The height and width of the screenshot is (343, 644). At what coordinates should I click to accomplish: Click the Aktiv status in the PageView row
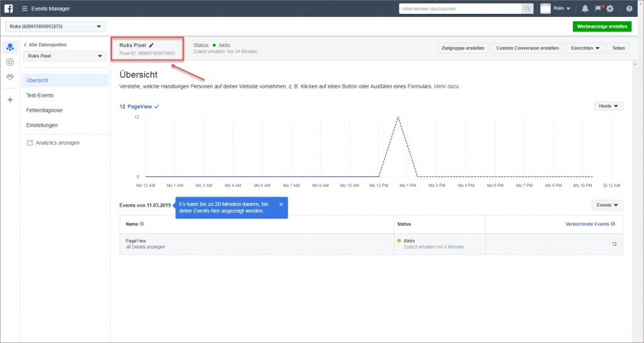pyautogui.click(x=409, y=241)
